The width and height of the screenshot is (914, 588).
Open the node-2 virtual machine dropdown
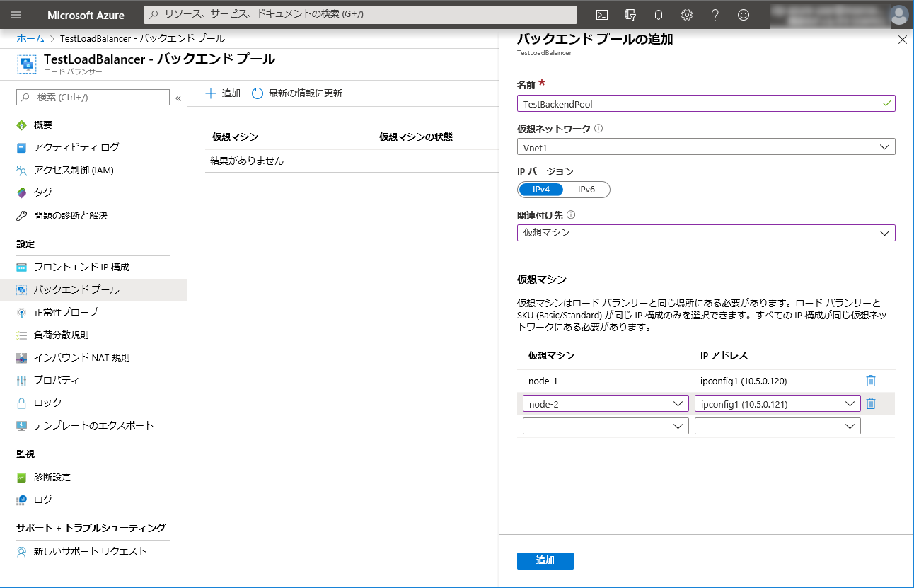click(x=605, y=404)
